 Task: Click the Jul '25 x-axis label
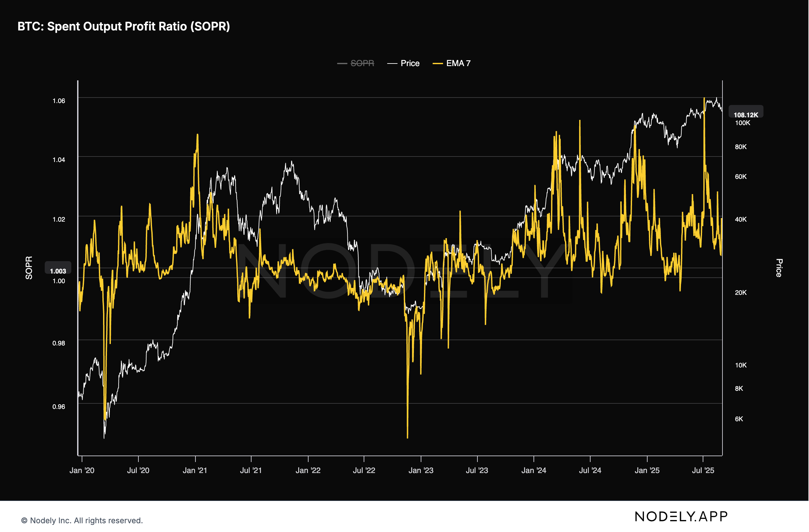703,470
